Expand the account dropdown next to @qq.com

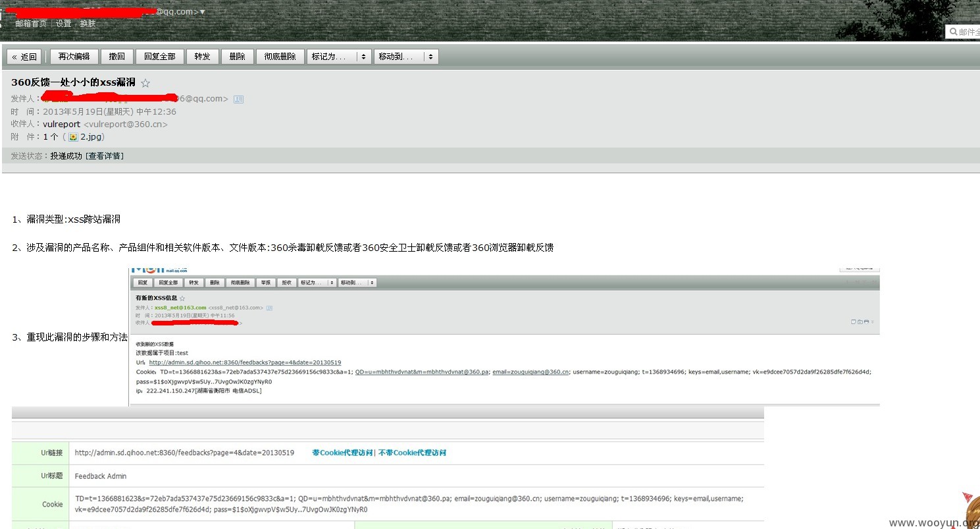(x=202, y=12)
